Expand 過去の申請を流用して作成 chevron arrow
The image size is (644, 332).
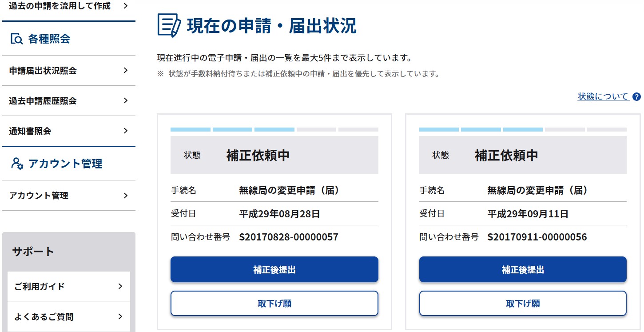coord(126,6)
